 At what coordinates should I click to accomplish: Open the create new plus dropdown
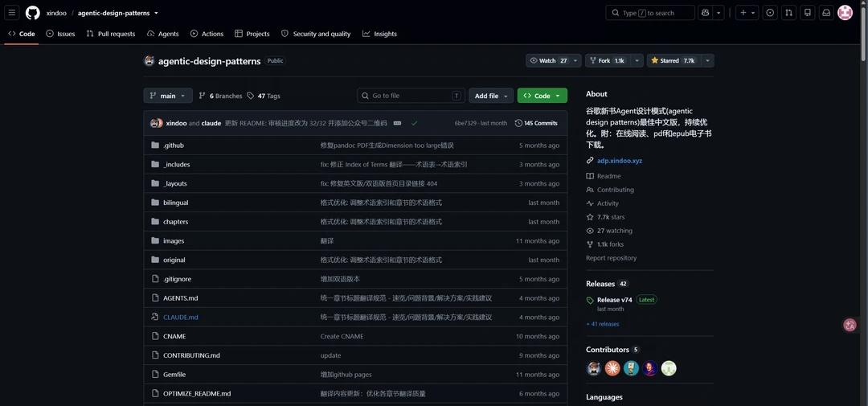747,13
